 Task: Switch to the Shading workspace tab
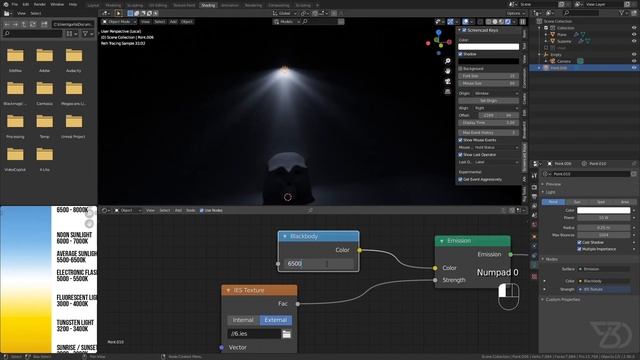pyautogui.click(x=208, y=5)
